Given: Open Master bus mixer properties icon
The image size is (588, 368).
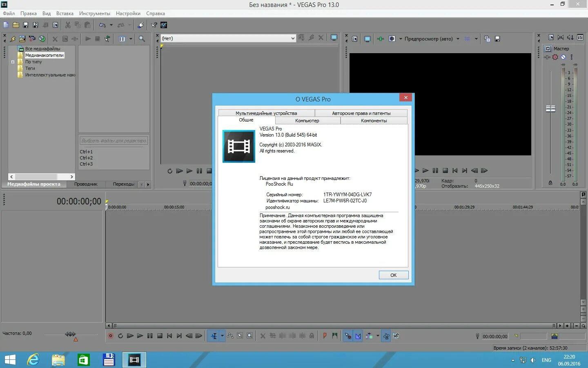Looking at the screenshot, I should tap(551, 37).
